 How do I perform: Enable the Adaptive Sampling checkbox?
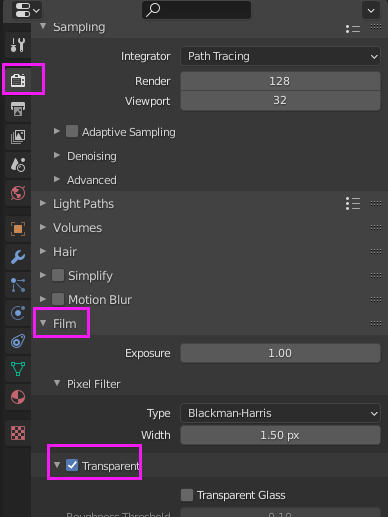[72, 131]
